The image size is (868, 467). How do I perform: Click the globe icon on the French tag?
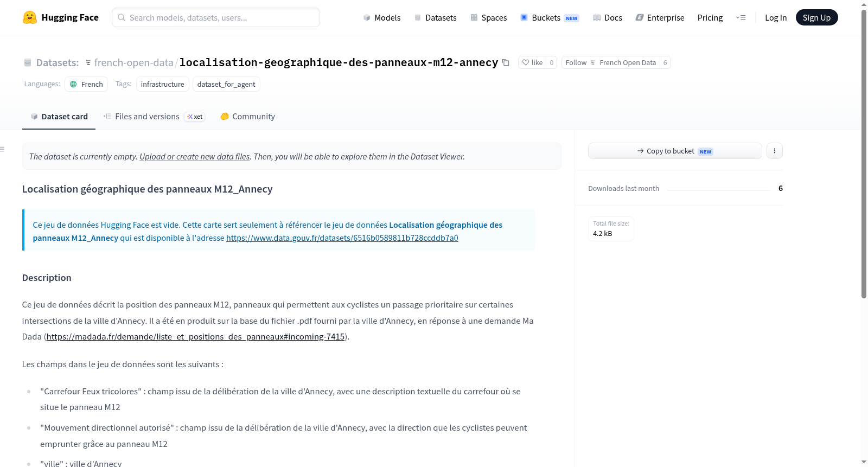coord(73,84)
